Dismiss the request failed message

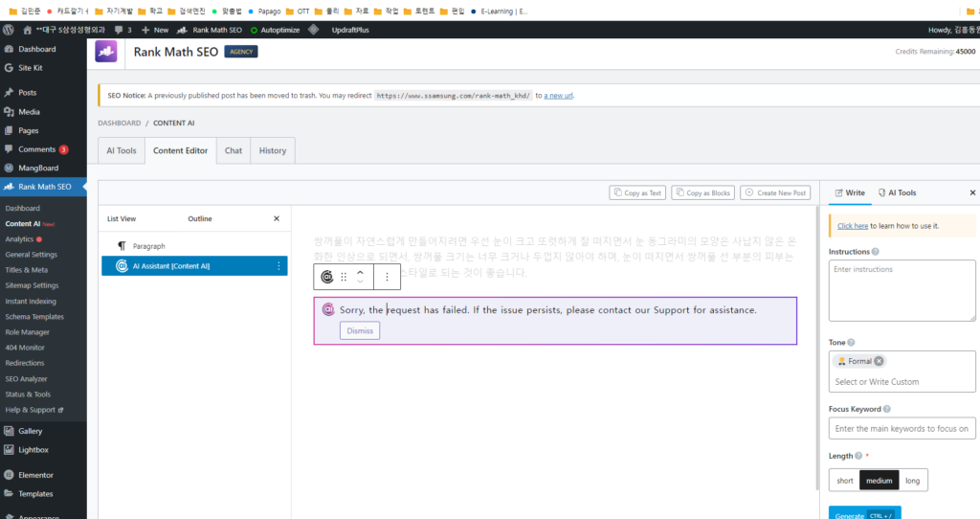pyautogui.click(x=360, y=330)
